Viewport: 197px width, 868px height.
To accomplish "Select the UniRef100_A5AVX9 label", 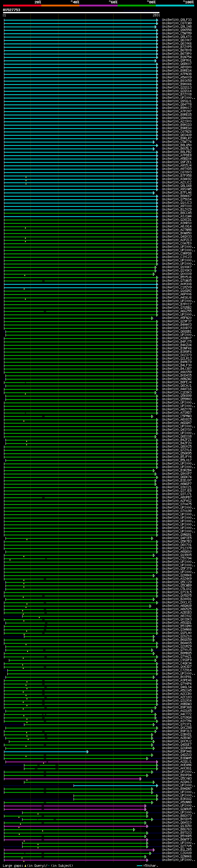I will (x=177, y=78).
